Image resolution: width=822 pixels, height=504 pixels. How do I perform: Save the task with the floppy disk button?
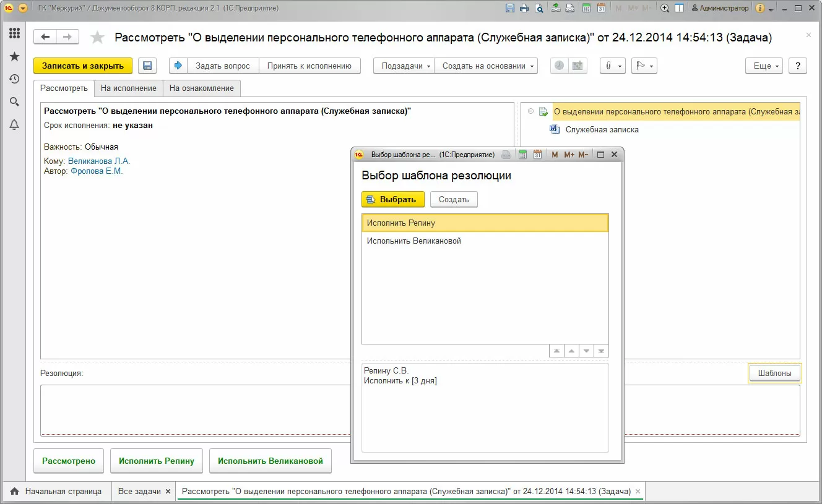147,66
